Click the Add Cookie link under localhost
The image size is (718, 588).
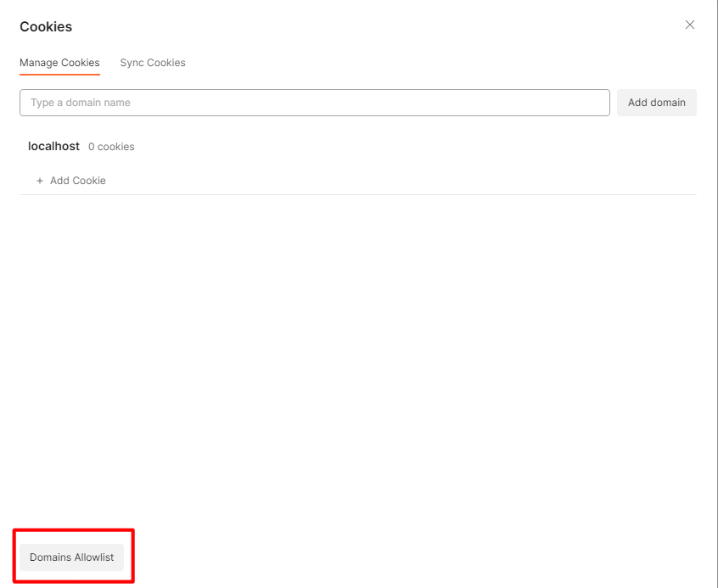77,181
